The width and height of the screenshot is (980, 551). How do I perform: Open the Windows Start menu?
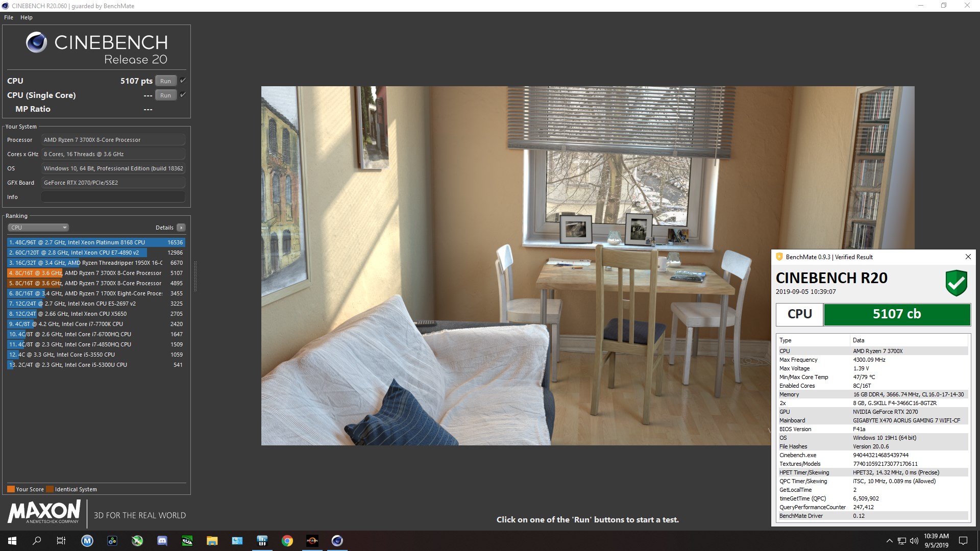[12, 541]
